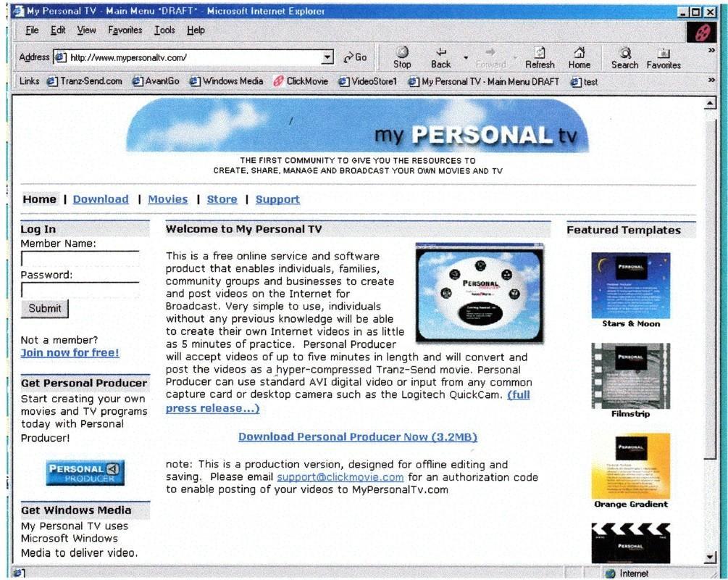
Task: Click the Go button next to address
Action: (355, 57)
